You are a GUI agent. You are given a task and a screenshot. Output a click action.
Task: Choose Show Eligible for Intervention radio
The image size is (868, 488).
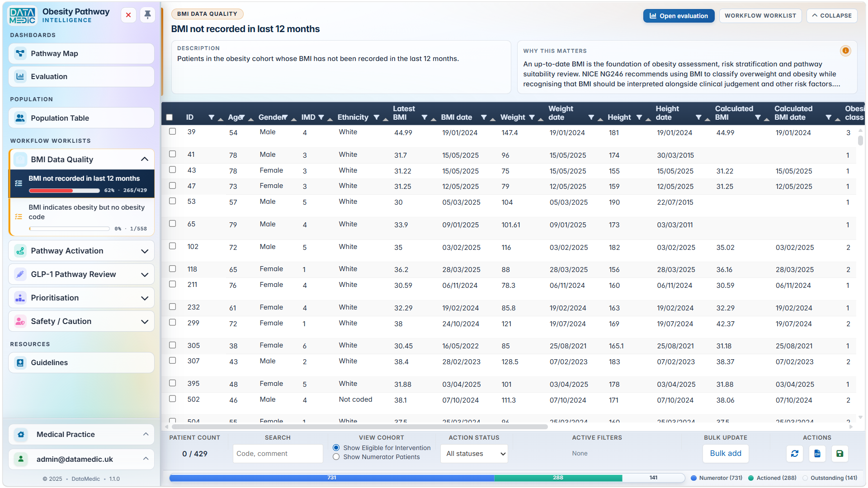pos(336,448)
